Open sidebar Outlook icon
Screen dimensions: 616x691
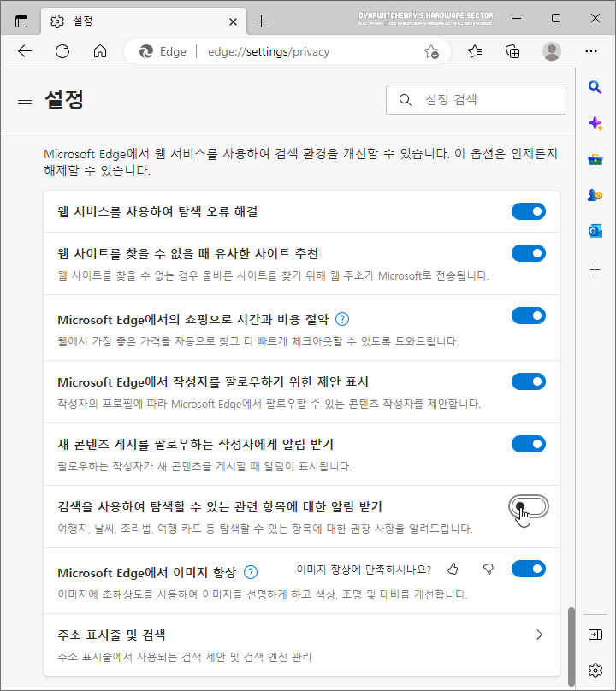(x=595, y=231)
